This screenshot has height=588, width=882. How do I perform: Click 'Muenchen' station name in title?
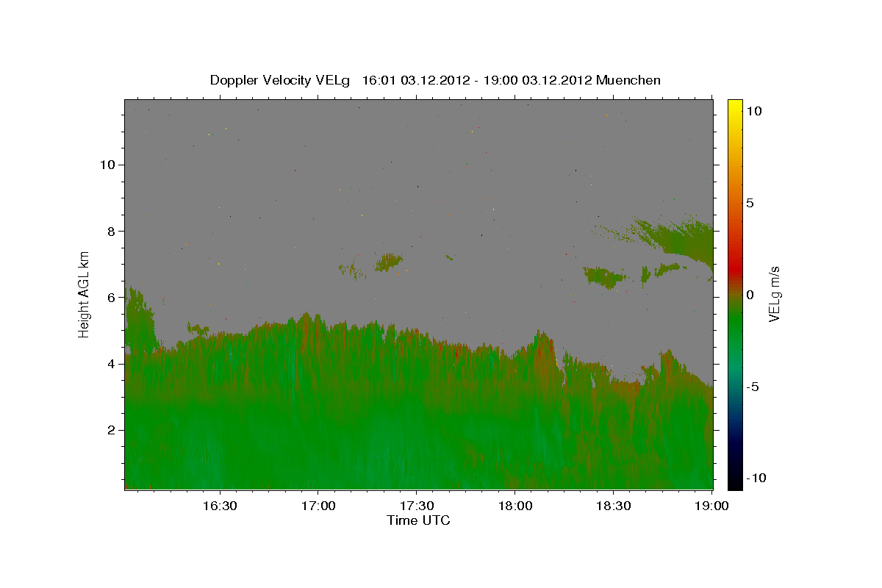629,80
